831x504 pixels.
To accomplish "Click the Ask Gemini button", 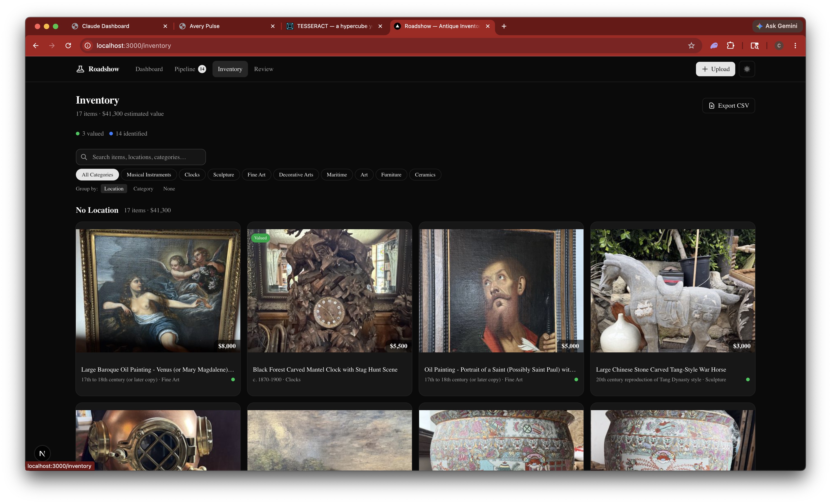I will click(x=777, y=26).
